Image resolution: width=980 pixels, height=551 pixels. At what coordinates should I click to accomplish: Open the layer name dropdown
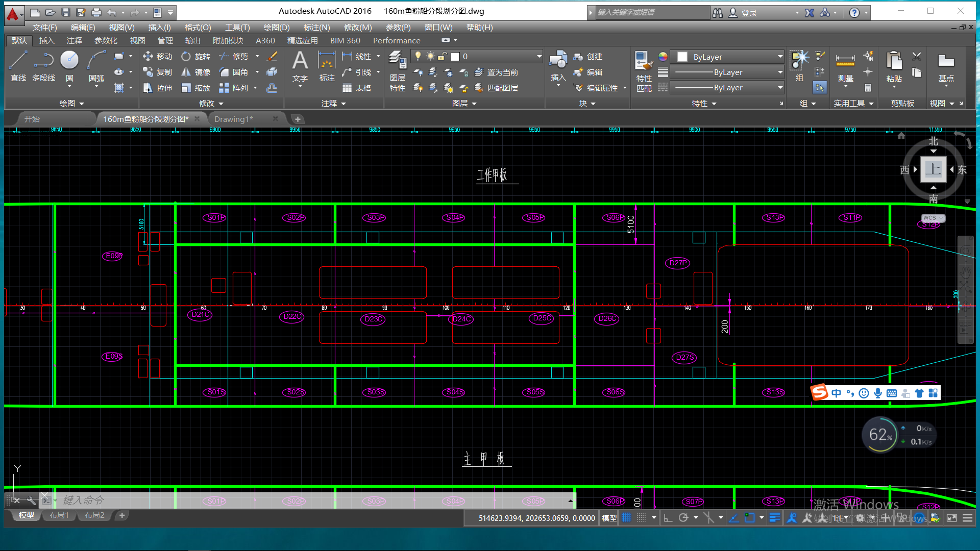[x=538, y=56]
